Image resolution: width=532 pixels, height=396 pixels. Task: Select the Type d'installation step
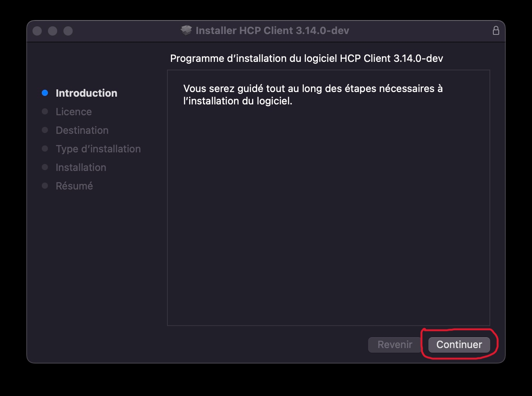click(98, 149)
